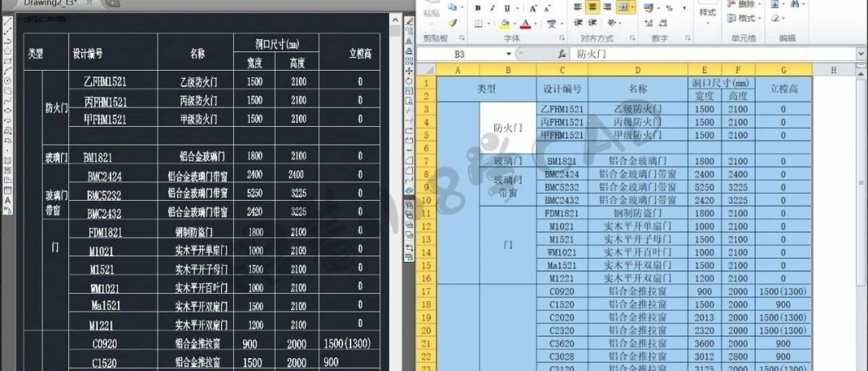Open the fill color dropdown arrow

click(514, 24)
